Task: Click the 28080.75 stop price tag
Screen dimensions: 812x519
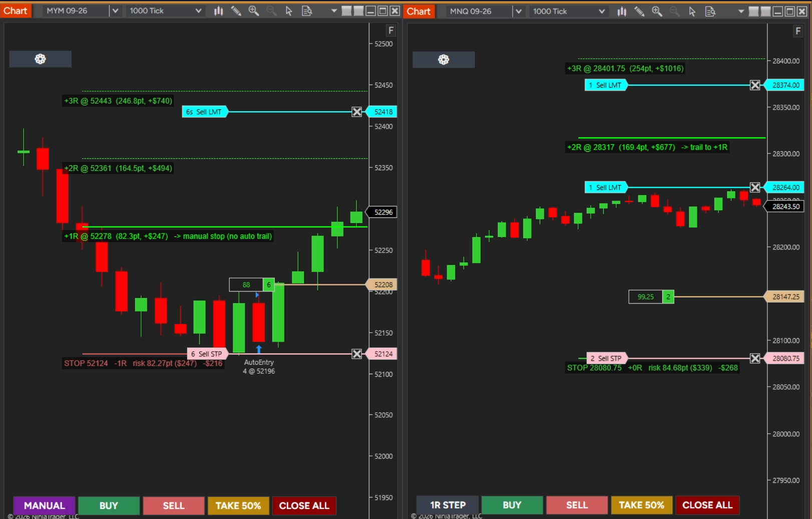Action: 785,358
